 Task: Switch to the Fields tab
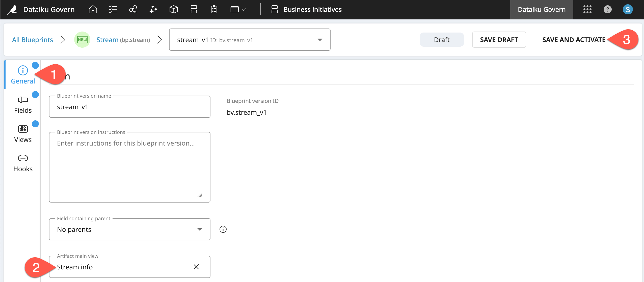tap(23, 104)
